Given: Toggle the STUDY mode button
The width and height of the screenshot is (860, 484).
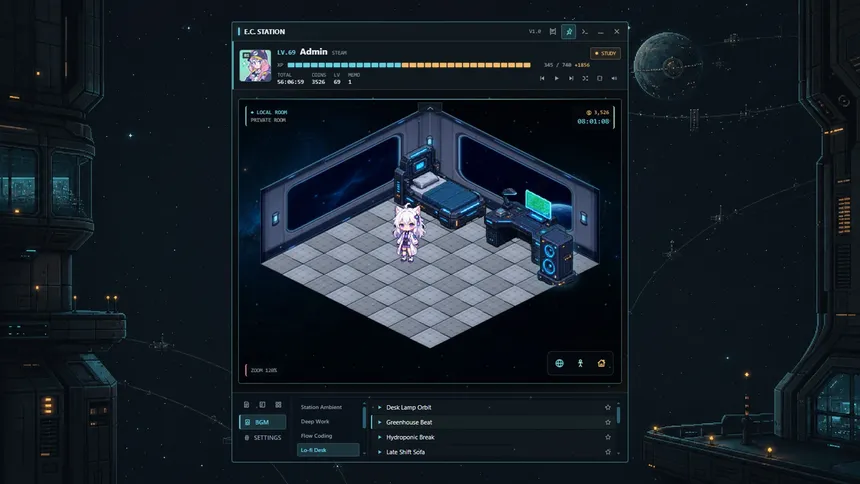Looking at the screenshot, I should pos(606,53).
